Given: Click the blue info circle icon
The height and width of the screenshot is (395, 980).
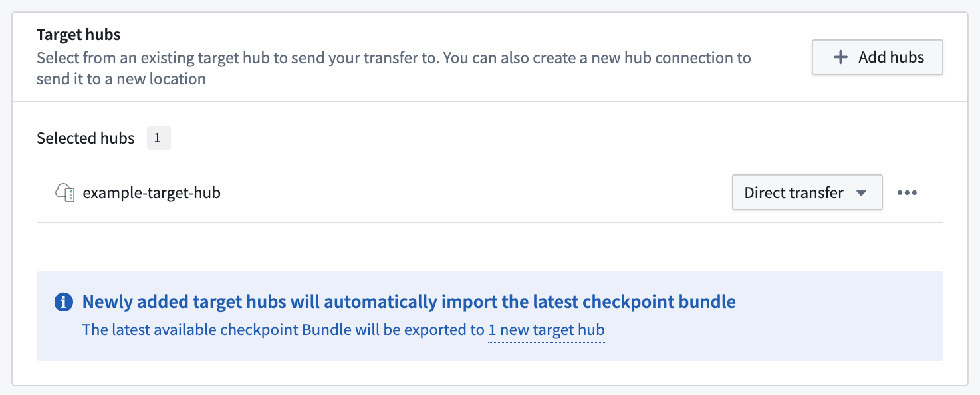Looking at the screenshot, I should (63, 303).
